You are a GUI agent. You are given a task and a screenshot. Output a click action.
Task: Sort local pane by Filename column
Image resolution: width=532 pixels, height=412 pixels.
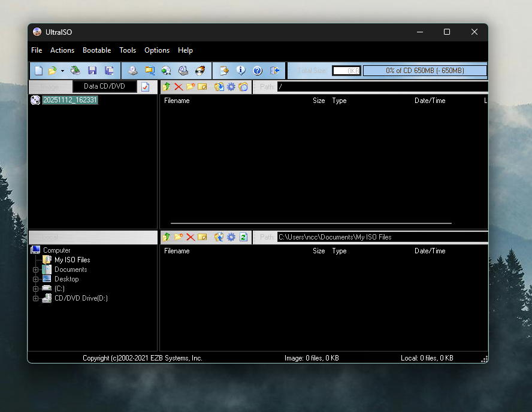(x=177, y=250)
